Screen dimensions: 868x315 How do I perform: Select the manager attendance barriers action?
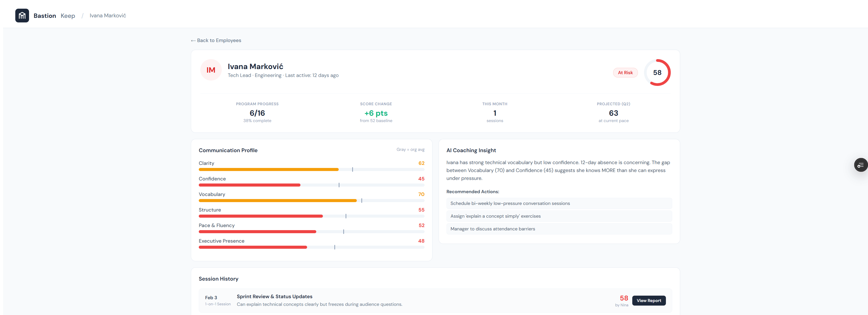point(559,229)
